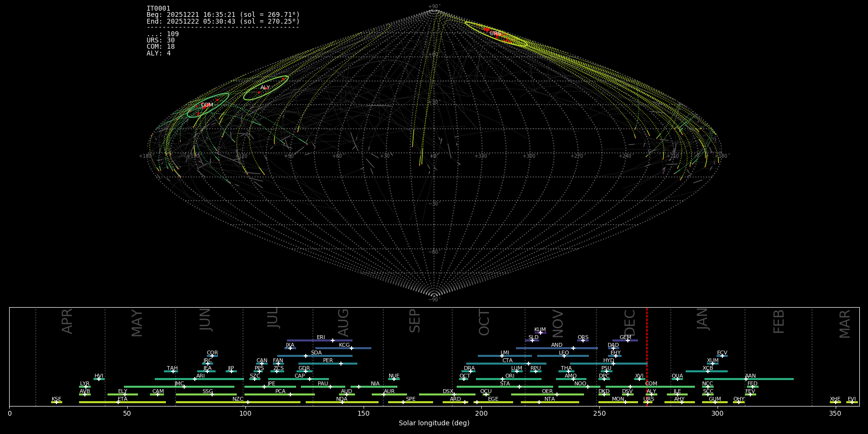Viewport: 868px width, 434px height.
Task: Select the GEM shower bar peak marker
Action: (628, 340)
